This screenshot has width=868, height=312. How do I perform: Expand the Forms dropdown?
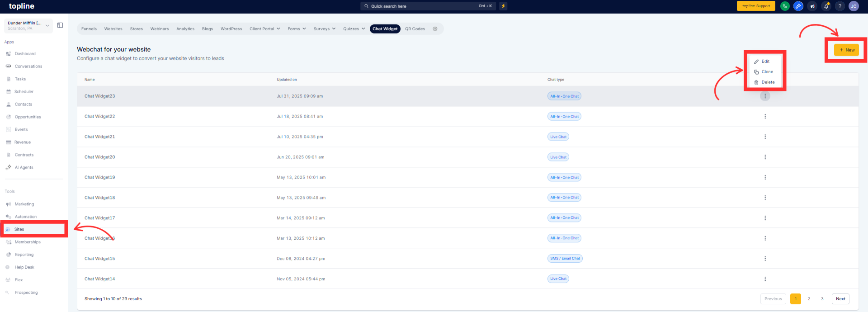click(297, 29)
